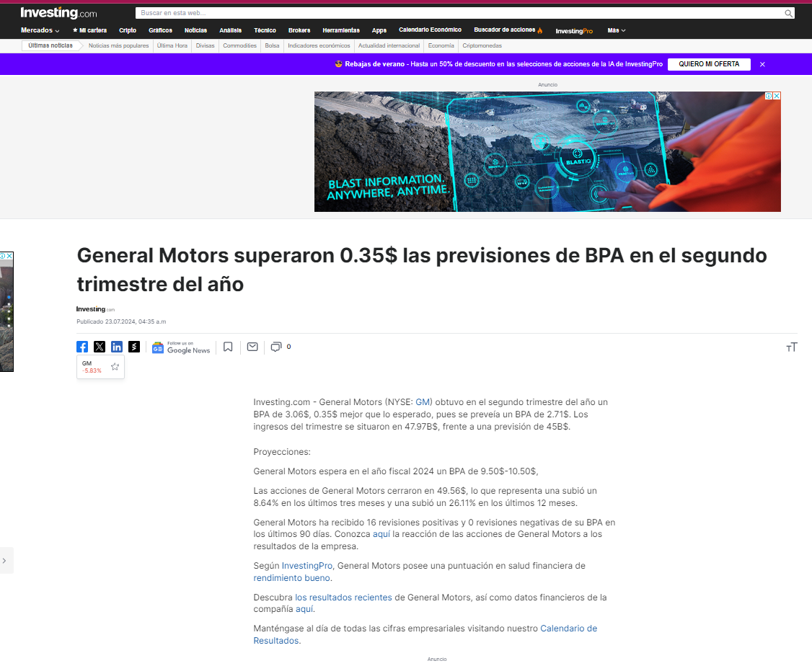Click 'aquí' link after Conozca
Viewport: 812px width, 666px height.
pyautogui.click(x=381, y=534)
